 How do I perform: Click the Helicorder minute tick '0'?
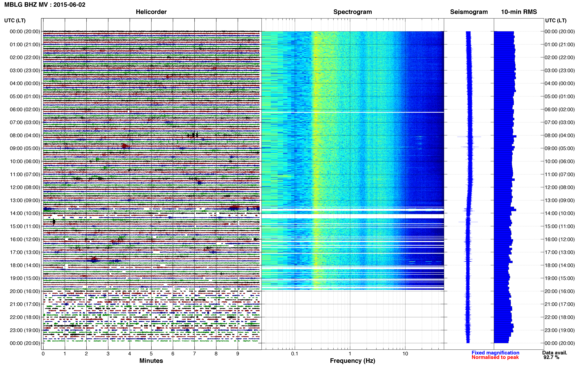[43, 354]
